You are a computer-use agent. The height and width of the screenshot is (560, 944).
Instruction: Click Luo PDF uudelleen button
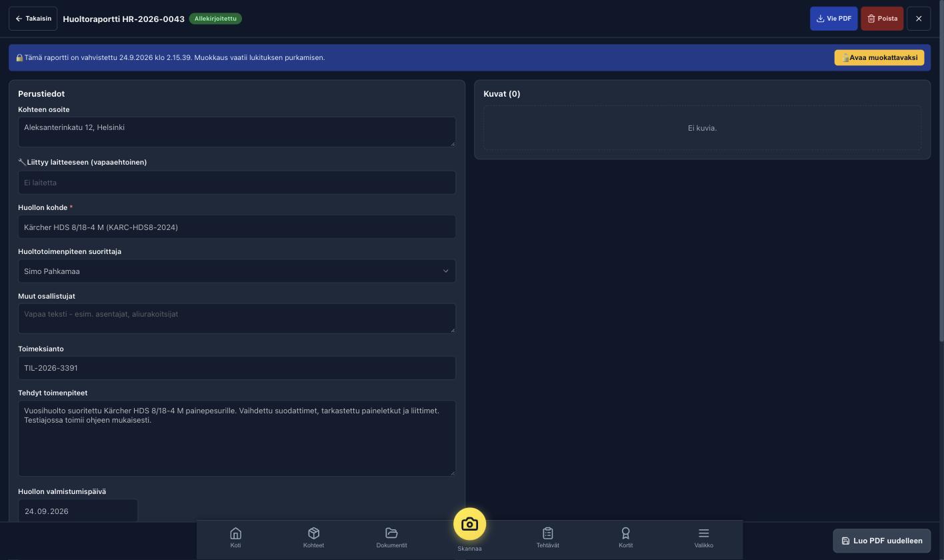click(x=881, y=541)
